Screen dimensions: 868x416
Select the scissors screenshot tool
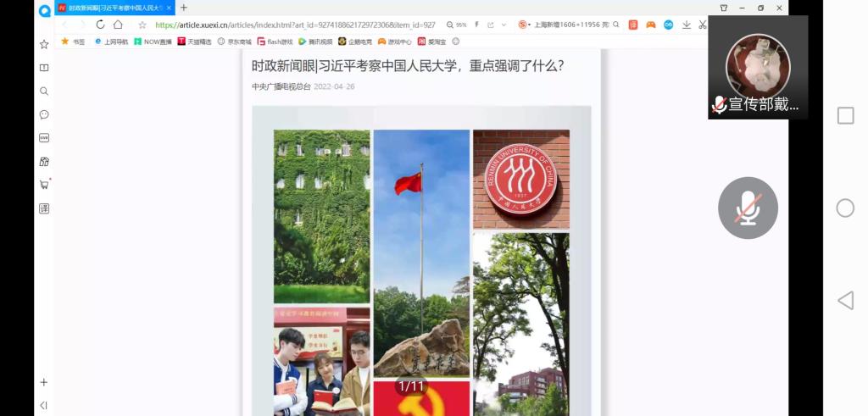[703, 25]
